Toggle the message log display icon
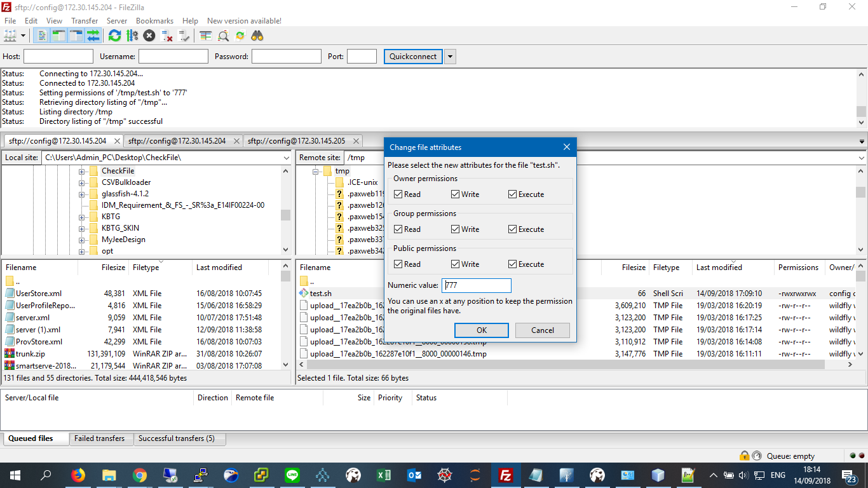 tap(42, 36)
